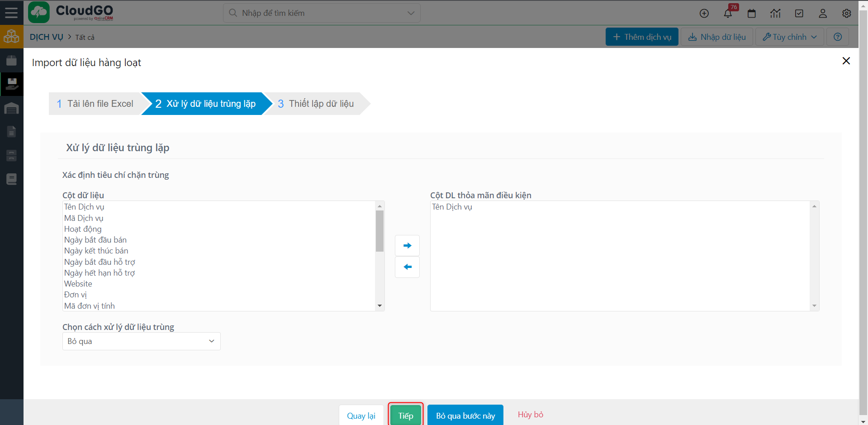Expand the 'Bỏ qua' duplicate handling dropdown
Image resolution: width=868 pixels, height=425 pixels.
coord(141,341)
